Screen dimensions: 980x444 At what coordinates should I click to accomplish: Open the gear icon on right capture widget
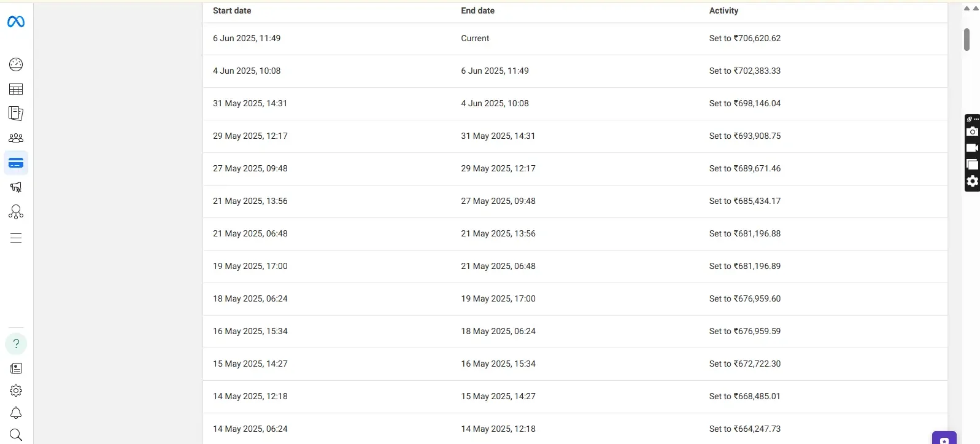click(972, 181)
